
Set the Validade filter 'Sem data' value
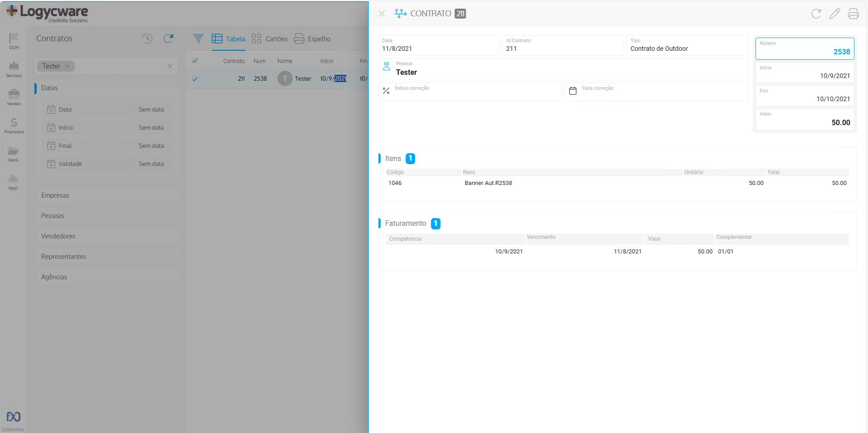pyautogui.click(x=151, y=164)
